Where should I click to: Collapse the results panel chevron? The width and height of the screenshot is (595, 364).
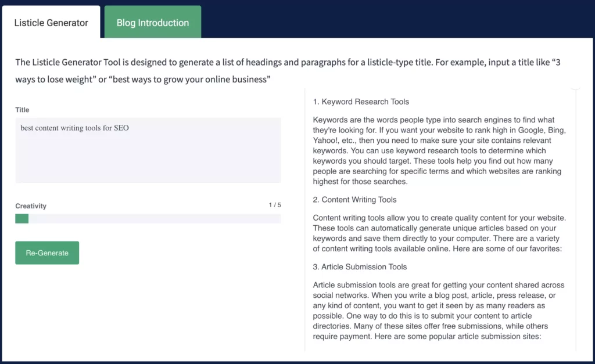[x=575, y=88]
